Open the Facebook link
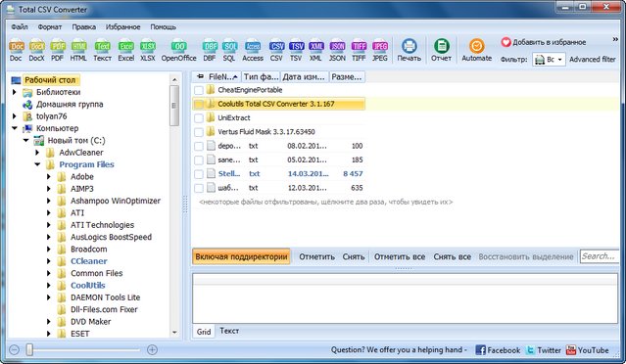The width and height of the screenshot is (626, 364). [498, 350]
